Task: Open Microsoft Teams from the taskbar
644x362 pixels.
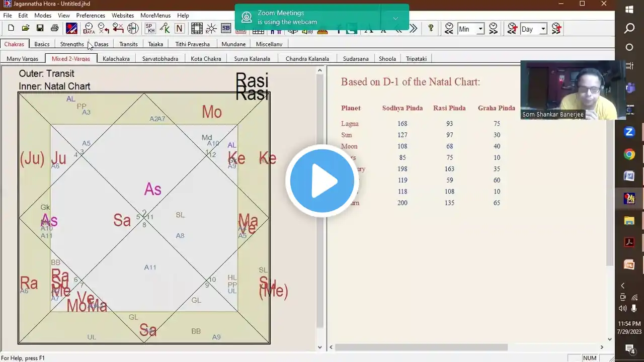Action: click(x=629, y=88)
